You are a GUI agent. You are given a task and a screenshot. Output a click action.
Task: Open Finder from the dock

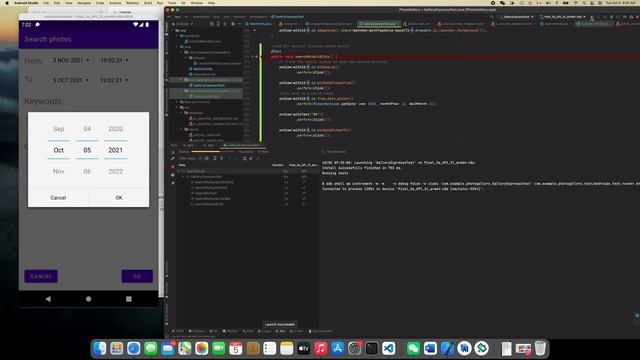click(x=100, y=348)
